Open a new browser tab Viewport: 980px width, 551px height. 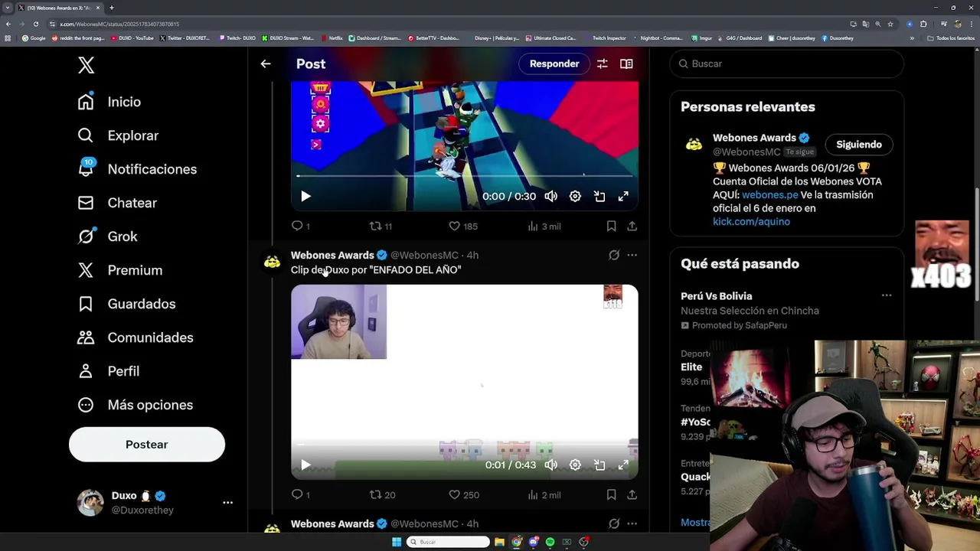click(x=111, y=8)
